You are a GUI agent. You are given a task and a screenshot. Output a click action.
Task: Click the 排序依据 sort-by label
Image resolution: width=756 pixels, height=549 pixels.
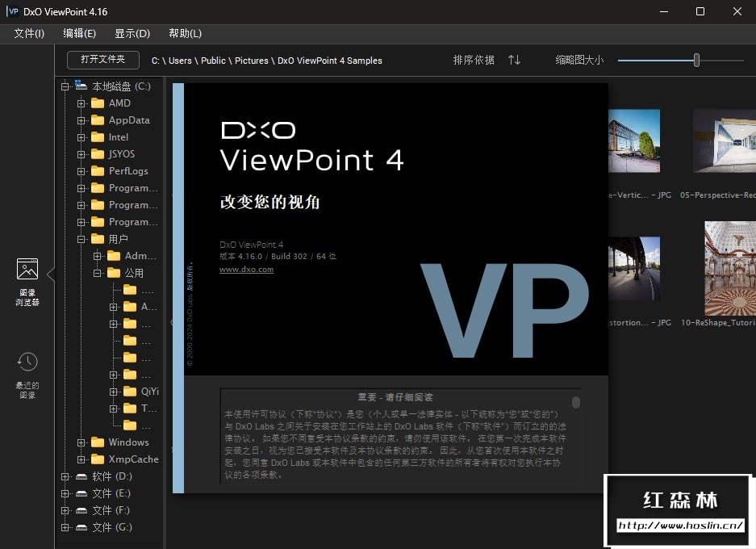point(474,60)
